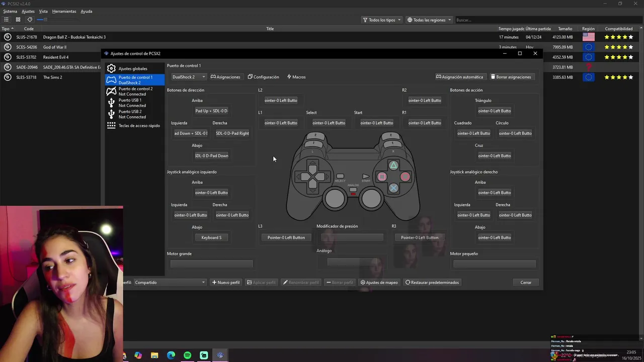
Task: Click the Select binding button
Action: (329, 123)
